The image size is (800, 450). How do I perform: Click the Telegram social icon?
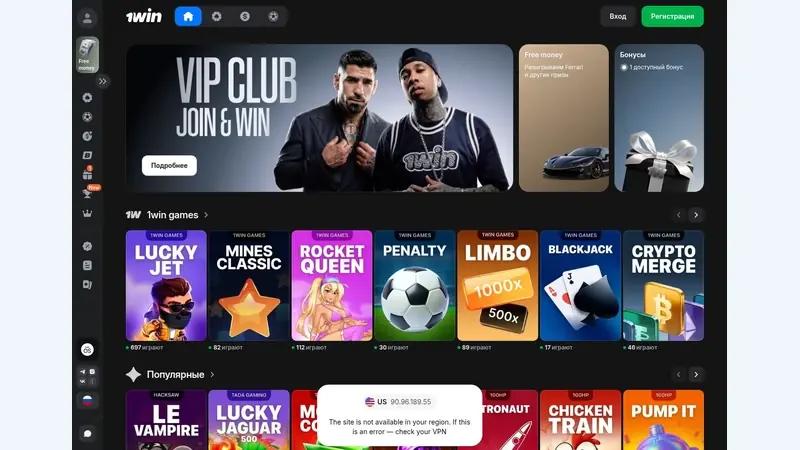pyautogui.click(x=83, y=372)
